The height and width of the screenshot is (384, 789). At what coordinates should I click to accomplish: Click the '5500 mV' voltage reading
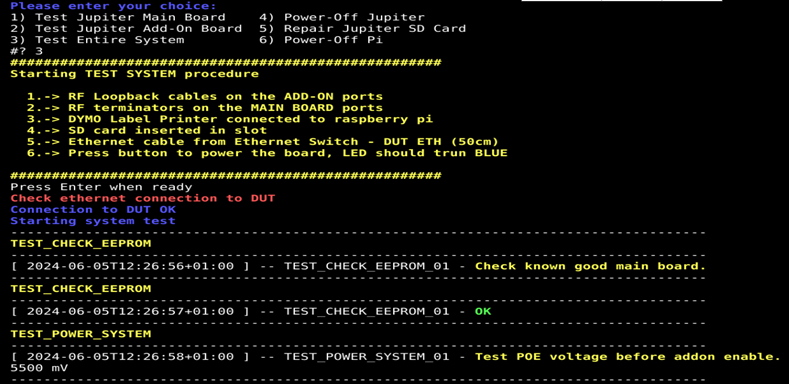39,368
